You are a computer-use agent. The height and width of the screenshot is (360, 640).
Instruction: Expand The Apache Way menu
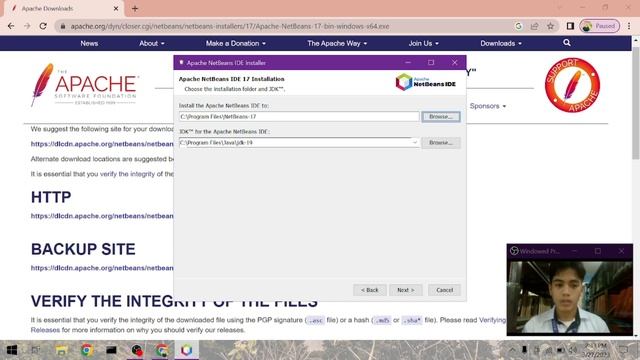click(337, 43)
